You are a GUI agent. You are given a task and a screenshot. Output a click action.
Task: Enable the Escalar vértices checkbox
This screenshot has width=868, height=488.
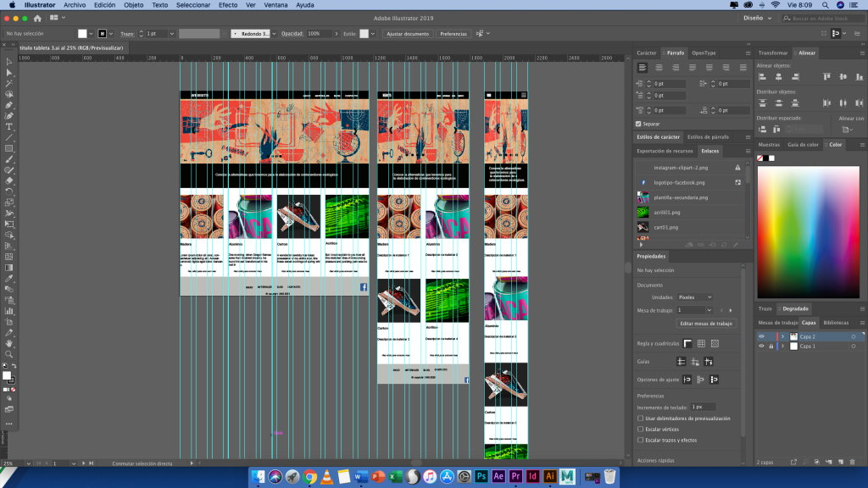[x=640, y=430]
